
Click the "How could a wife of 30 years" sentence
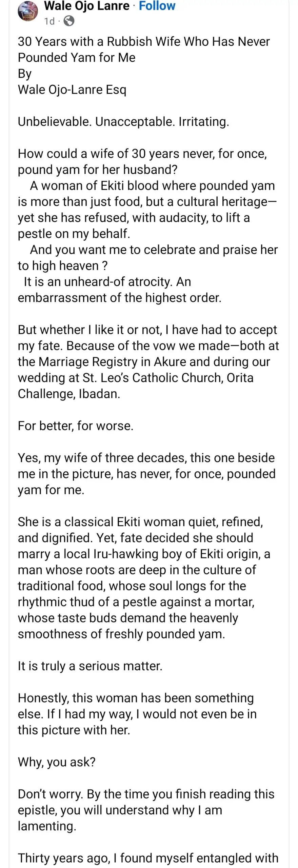pos(142,161)
